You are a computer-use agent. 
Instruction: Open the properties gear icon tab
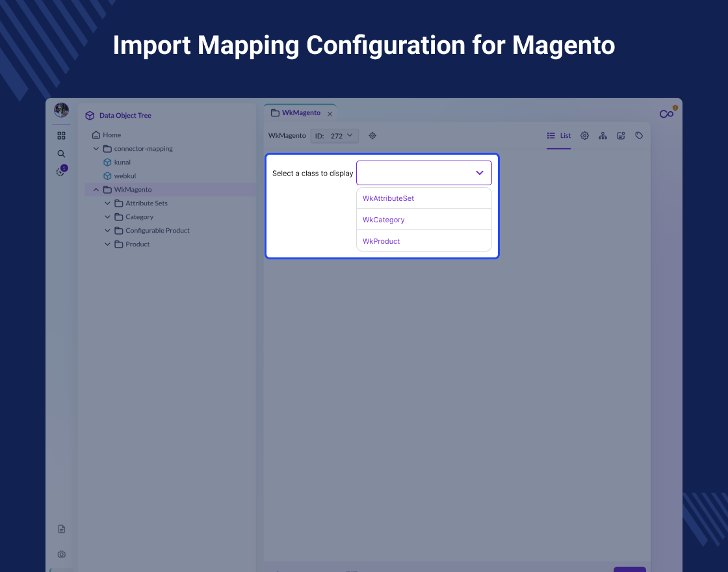pos(584,136)
